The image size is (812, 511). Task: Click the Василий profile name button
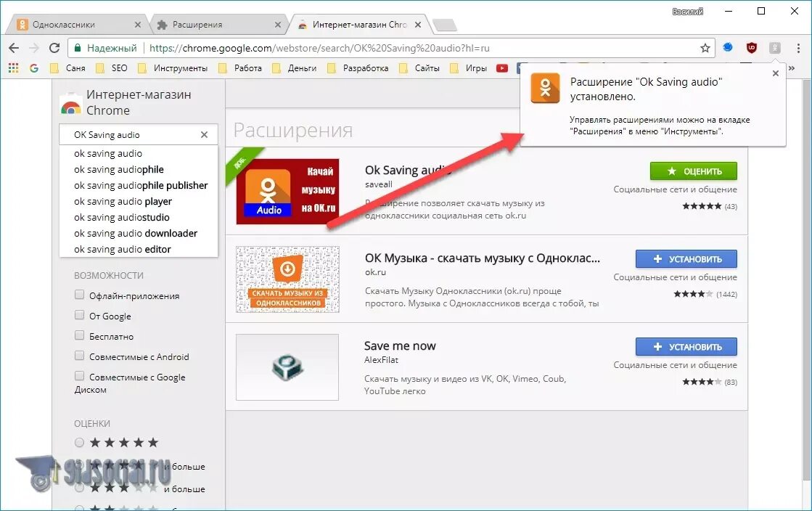(687, 12)
